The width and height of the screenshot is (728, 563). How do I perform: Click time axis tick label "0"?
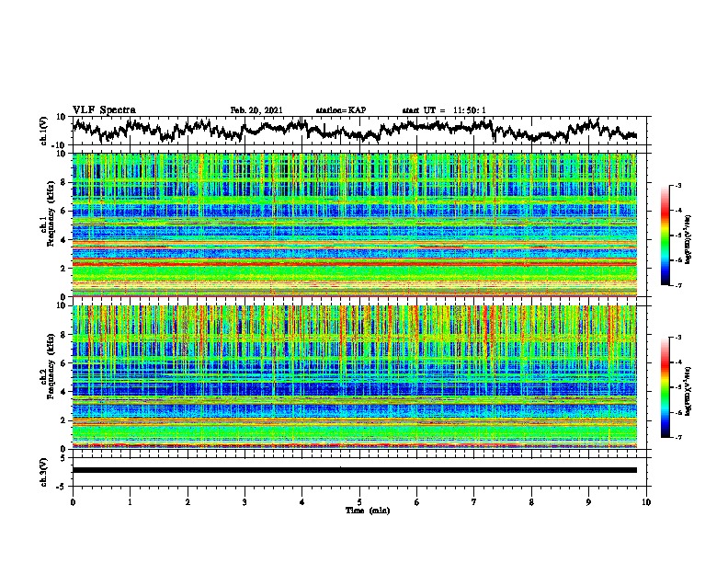click(x=73, y=502)
